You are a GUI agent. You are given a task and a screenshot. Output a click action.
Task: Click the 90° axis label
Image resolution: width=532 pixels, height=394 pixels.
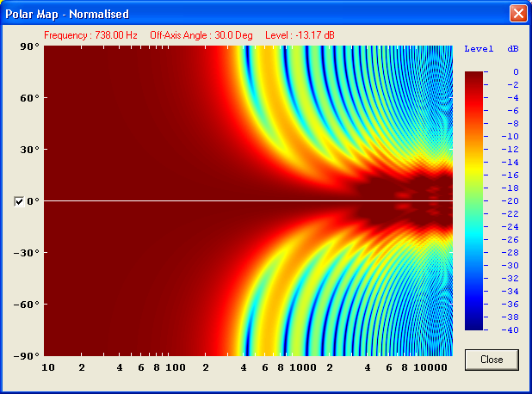[29, 46]
